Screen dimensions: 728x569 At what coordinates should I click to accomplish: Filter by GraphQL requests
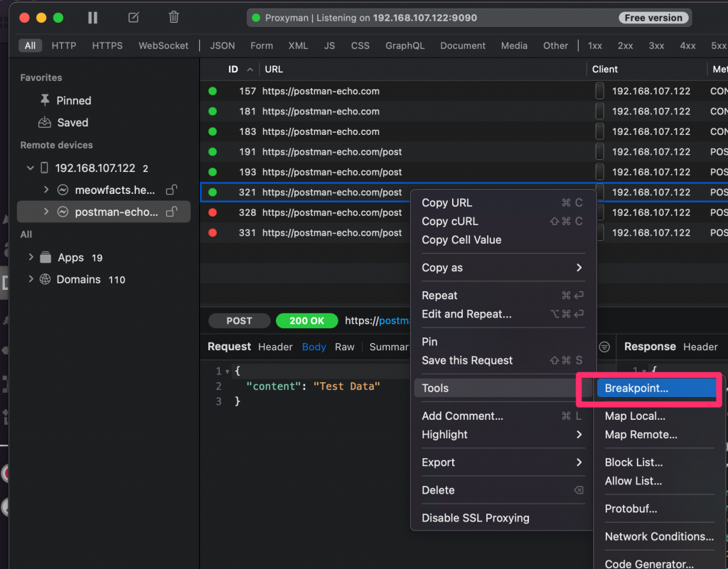pyautogui.click(x=405, y=45)
